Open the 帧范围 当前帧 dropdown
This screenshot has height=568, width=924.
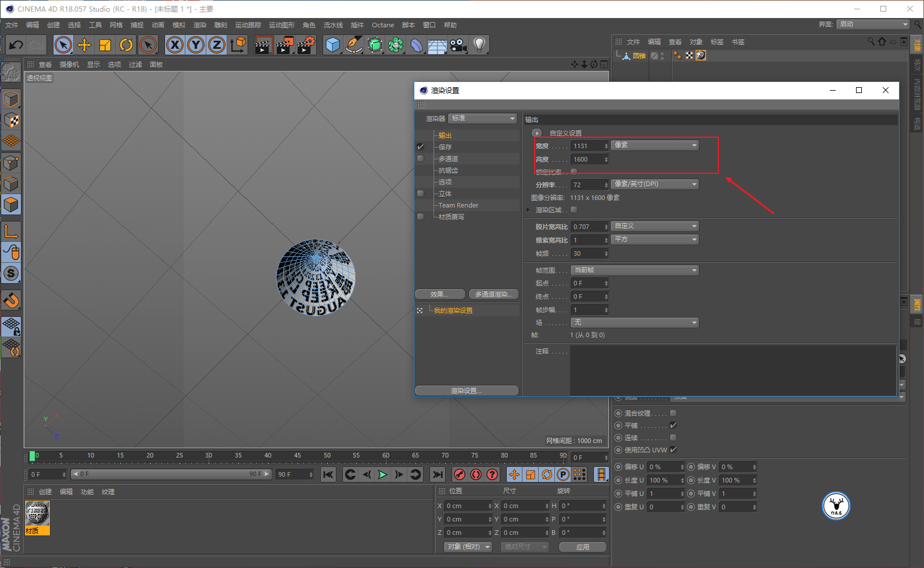pyautogui.click(x=635, y=270)
